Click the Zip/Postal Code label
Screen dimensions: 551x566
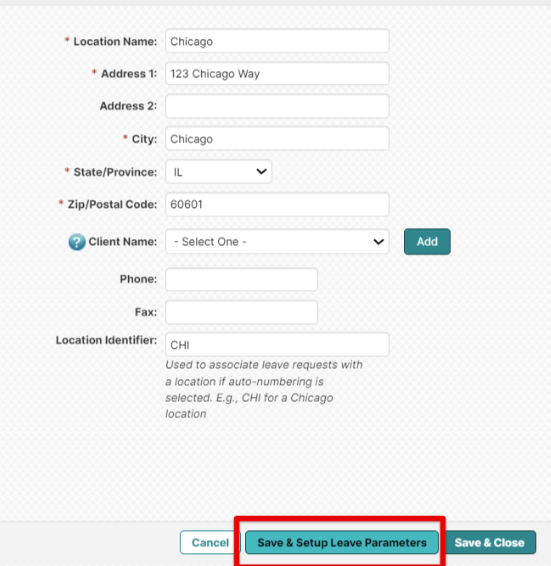112,204
